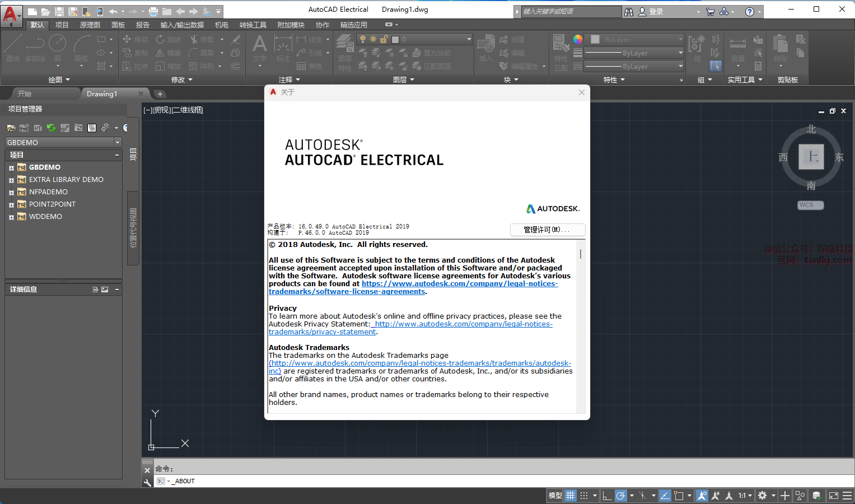
Task: Click the 管理许可(M)... button
Action: (x=547, y=230)
